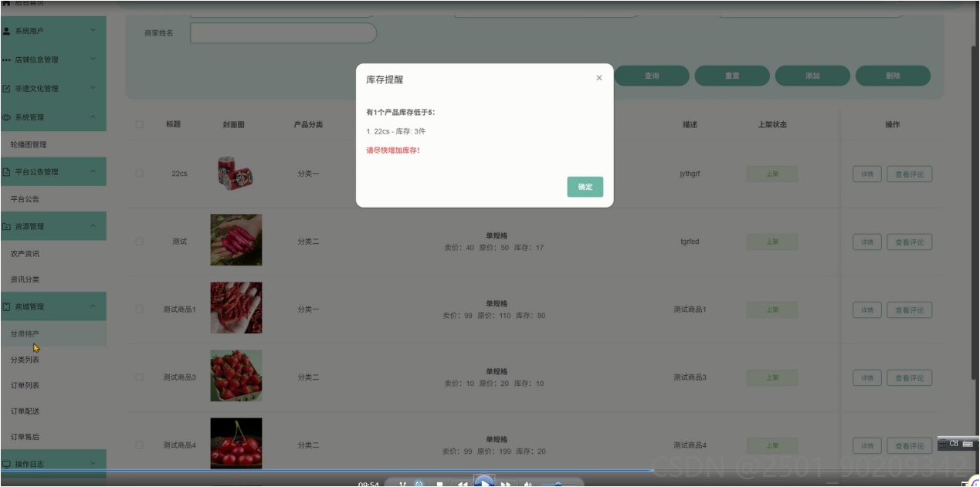Click 详情 for the 22cs product
Viewport: 980px width, 487px height.
[867, 174]
